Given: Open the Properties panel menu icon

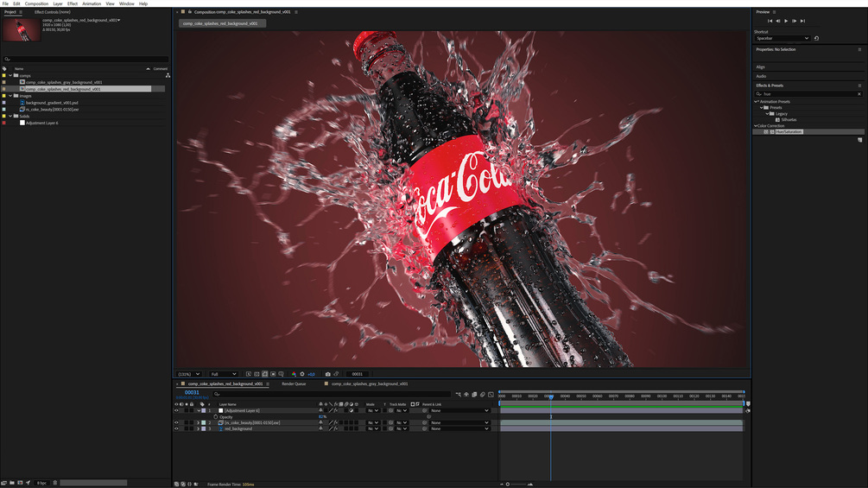Looking at the screenshot, I should pyautogui.click(x=859, y=49).
